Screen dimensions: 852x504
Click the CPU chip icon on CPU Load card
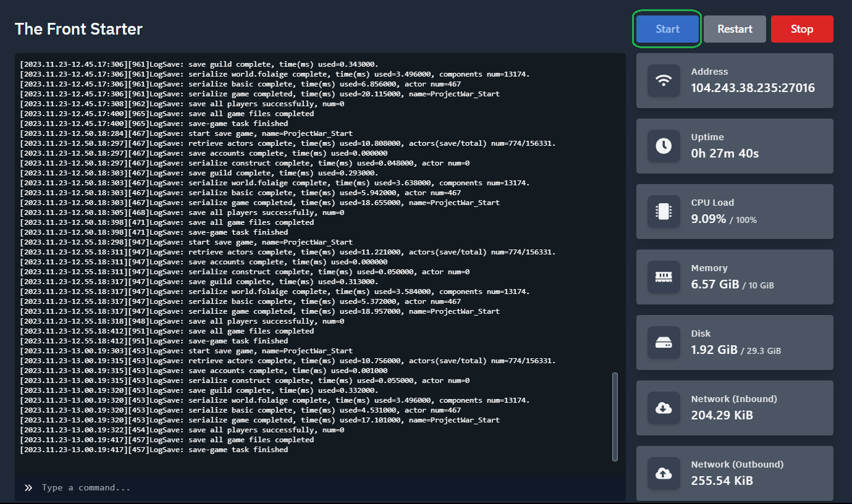coord(664,211)
